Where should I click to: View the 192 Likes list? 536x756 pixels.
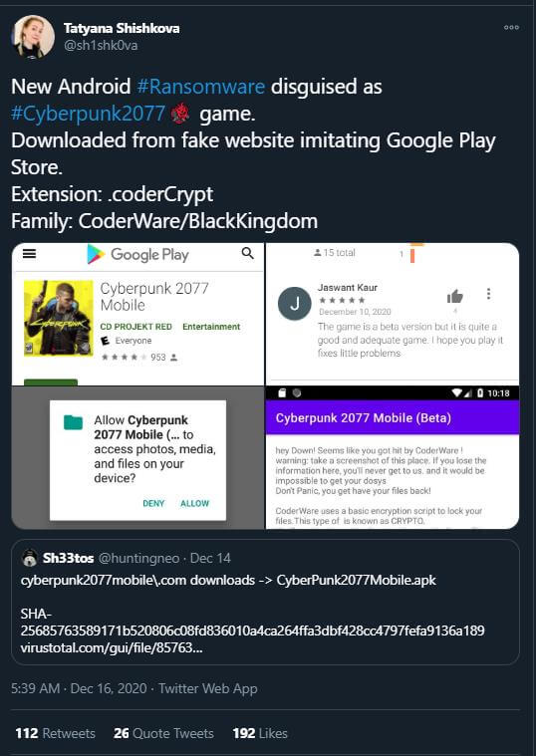[260, 733]
